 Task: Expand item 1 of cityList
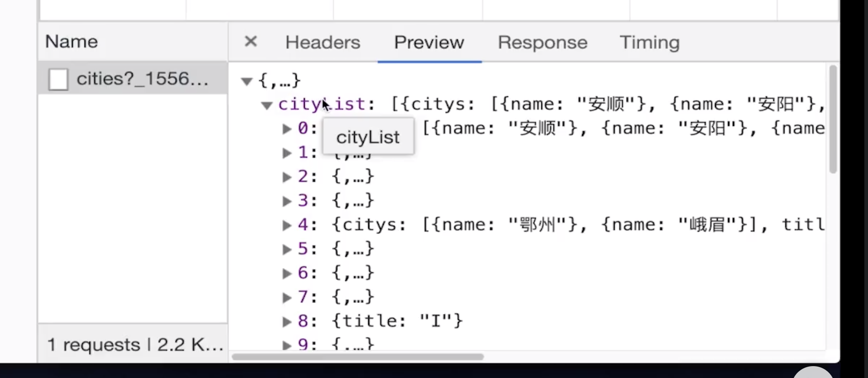(287, 153)
